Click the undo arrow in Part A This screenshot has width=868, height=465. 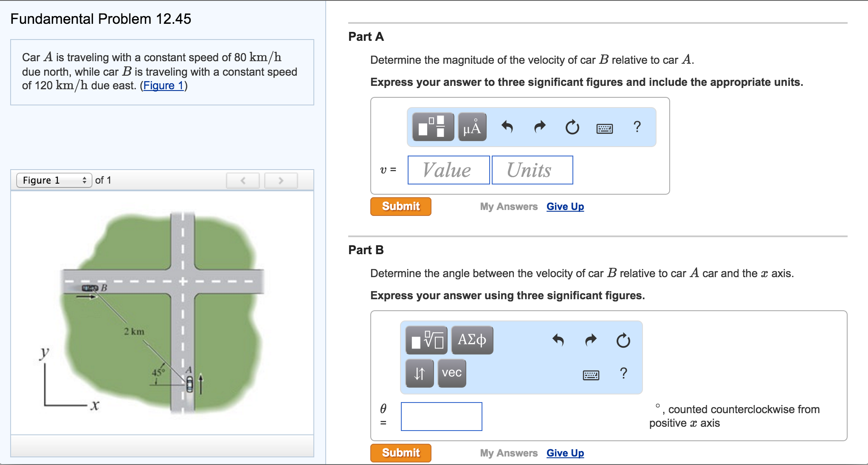coord(507,127)
